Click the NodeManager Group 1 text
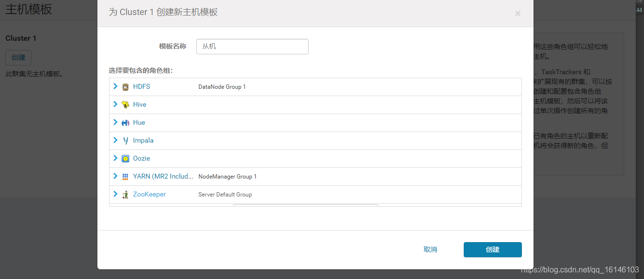Screen dimensions: 644x279 pyautogui.click(x=227, y=177)
